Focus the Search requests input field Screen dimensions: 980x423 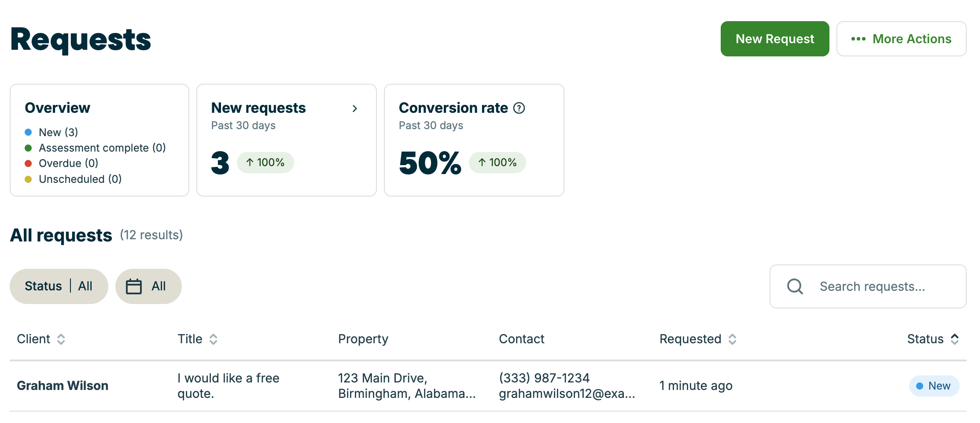[868, 286]
